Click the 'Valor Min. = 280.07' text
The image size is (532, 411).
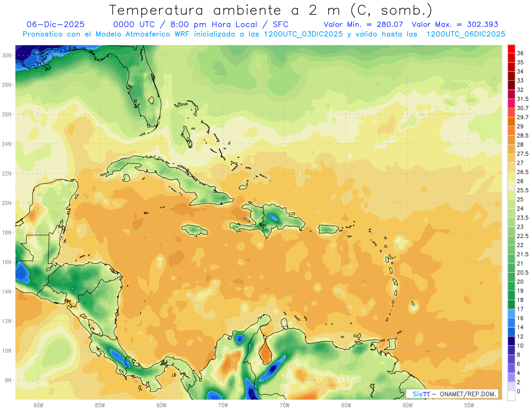click(364, 24)
